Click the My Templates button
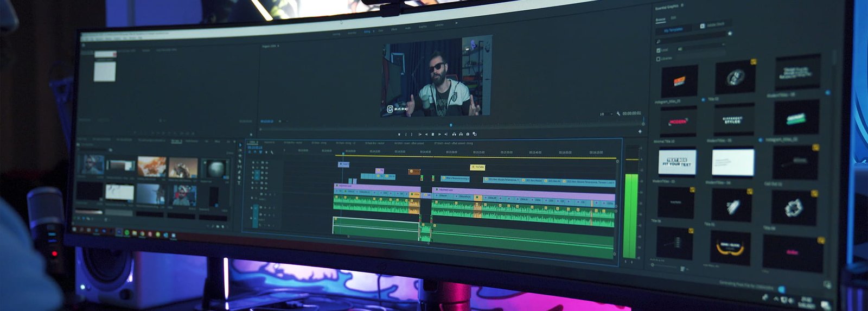 [673, 30]
